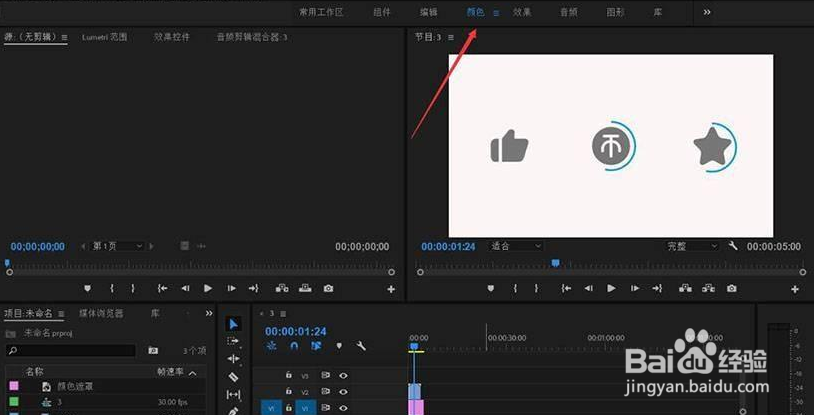
Task: Expand Project panel overflow chevrons
Action: [209, 313]
